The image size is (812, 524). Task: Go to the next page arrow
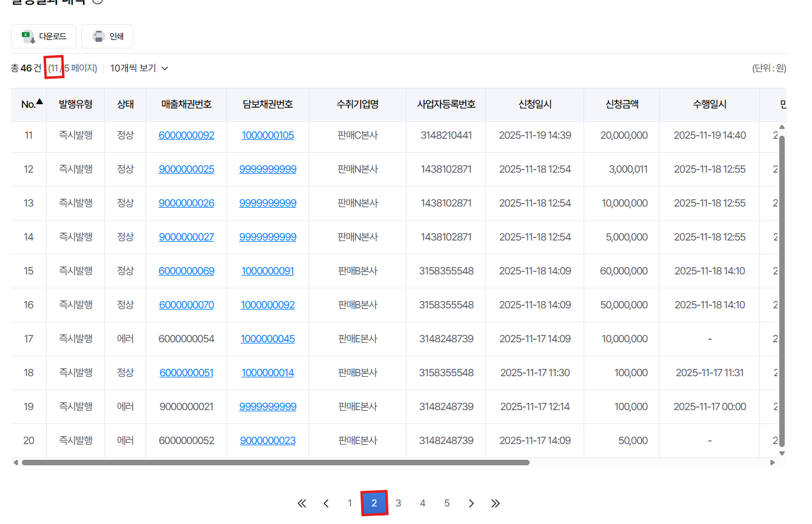point(471,503)
